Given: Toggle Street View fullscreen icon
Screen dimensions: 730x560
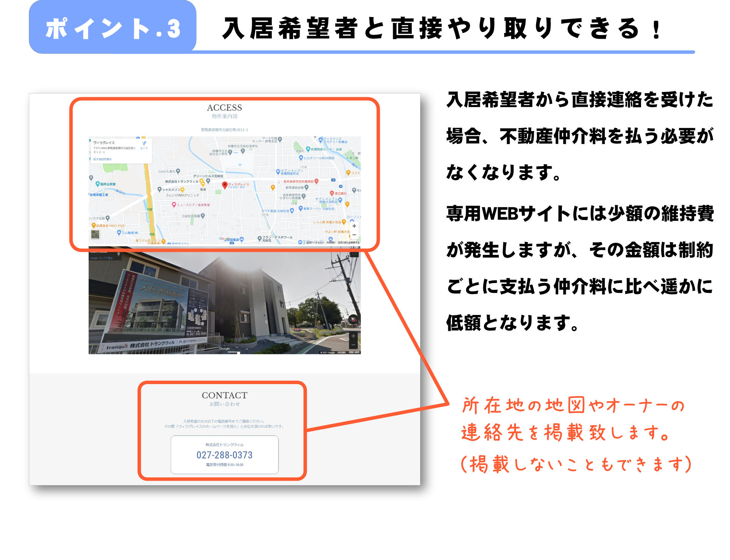Looking at the screenshot, I should 354,254.
